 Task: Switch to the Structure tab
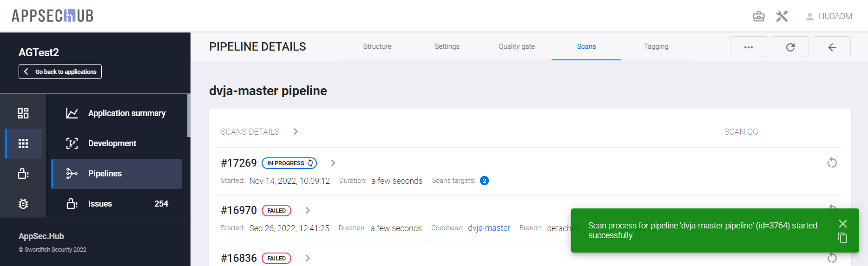tap(377, 46)
